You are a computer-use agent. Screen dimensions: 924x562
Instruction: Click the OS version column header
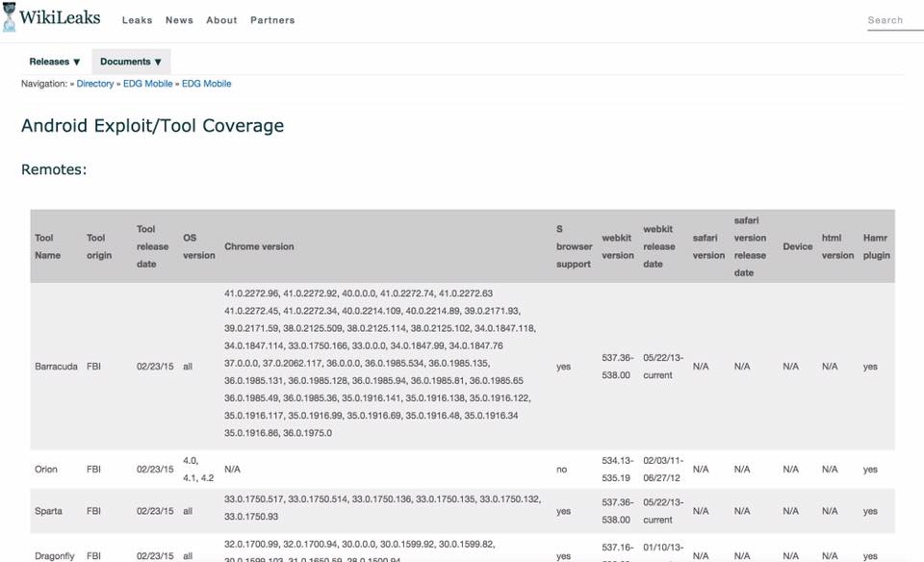tap(198, 246)
